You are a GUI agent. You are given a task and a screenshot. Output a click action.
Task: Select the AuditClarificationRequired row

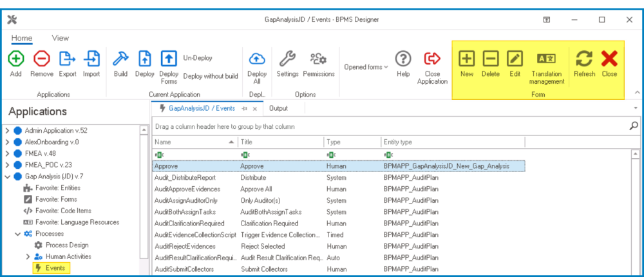[x=339, y=224]
